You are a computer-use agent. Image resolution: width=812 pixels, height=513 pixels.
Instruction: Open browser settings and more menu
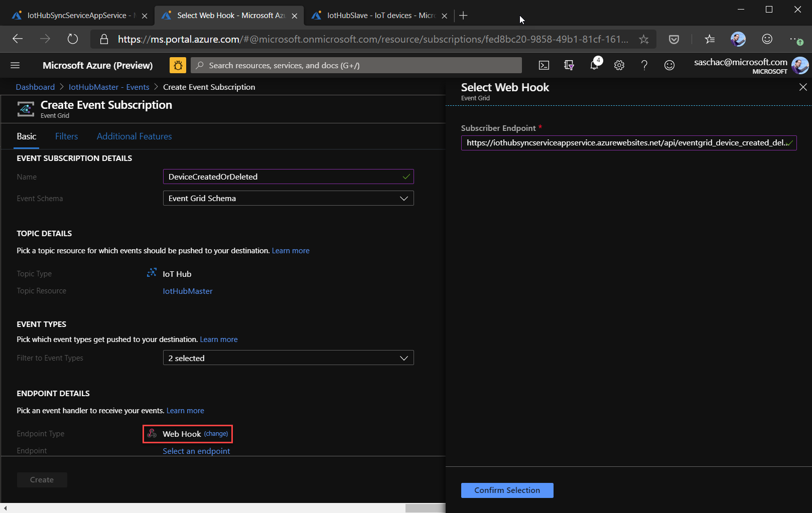(796, 39)
